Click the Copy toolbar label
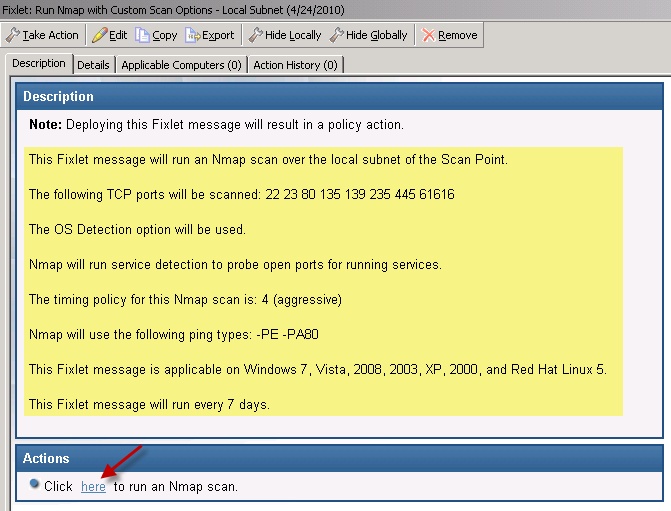The height and width of the screenshot is (511, 671). 165,36
